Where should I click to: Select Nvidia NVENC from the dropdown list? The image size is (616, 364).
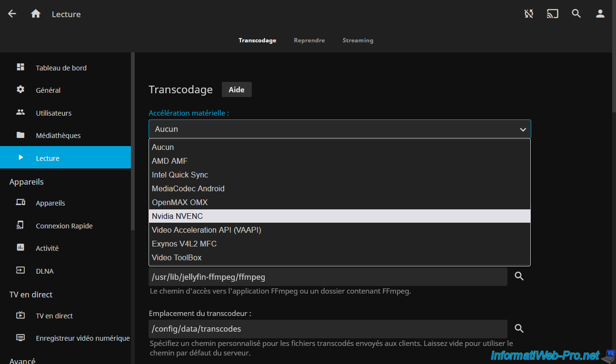[x=339, y=216]
